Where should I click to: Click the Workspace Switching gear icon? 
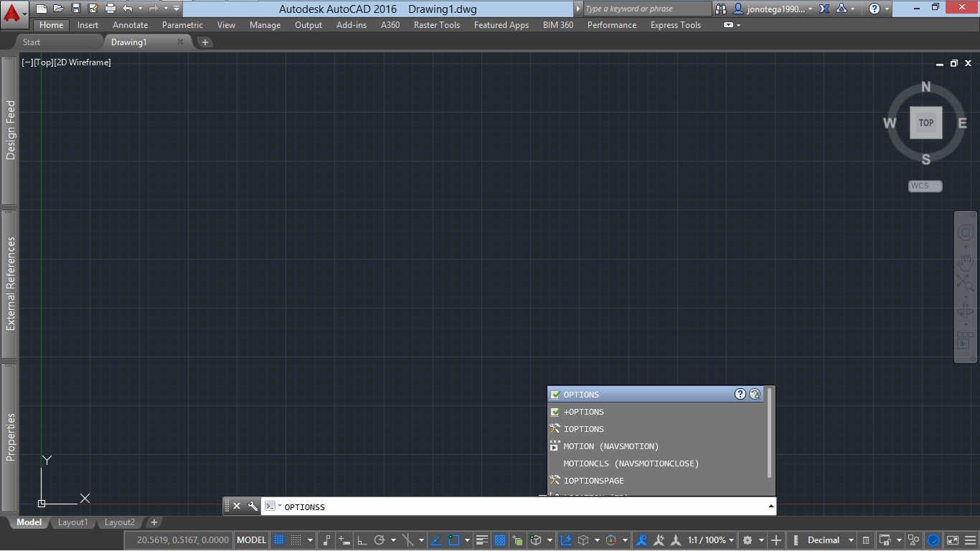click(748, 540)
